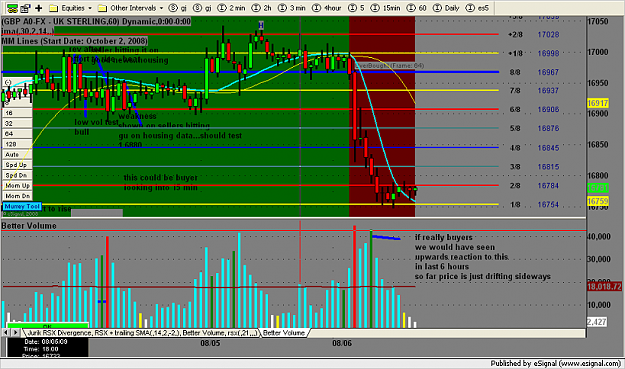Click the 6/8 16906 Murrey level label
Screen dimensions: 625x369
pyautogui.click(x=534, y=109)
